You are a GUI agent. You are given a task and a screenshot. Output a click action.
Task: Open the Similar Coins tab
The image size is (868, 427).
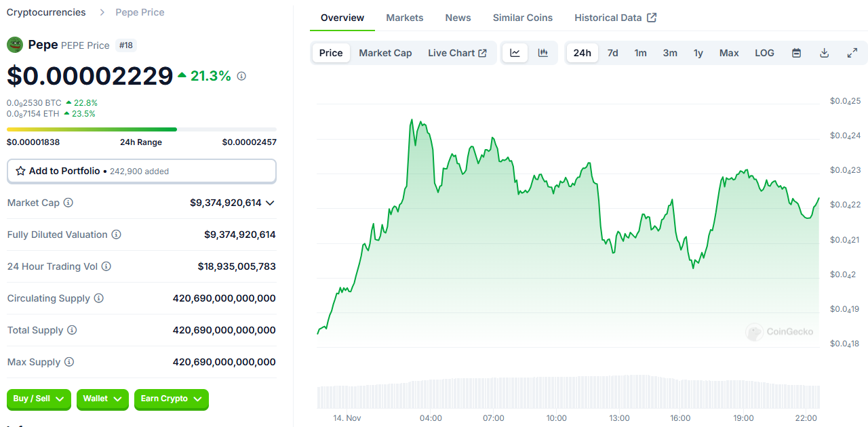pyautogui.click(x=523, y=18)
